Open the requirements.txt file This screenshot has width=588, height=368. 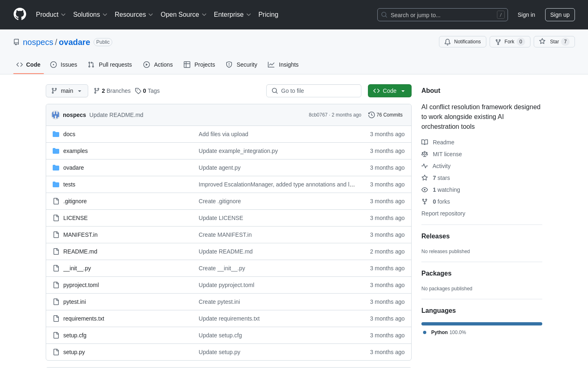pyautogui.click(x=84, y=319)
